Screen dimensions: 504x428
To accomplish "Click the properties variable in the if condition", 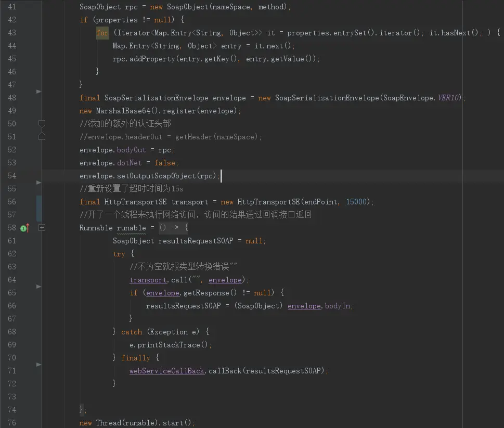I will coord(117,20).
